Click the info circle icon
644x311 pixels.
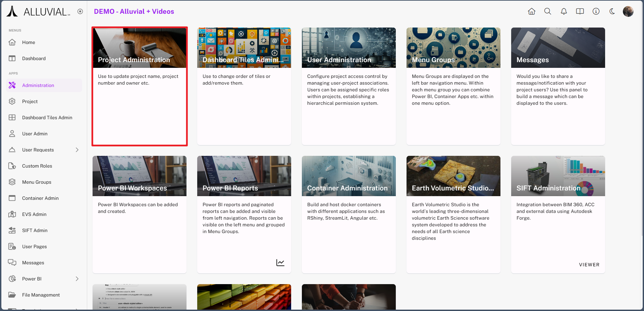coord(596,11)
